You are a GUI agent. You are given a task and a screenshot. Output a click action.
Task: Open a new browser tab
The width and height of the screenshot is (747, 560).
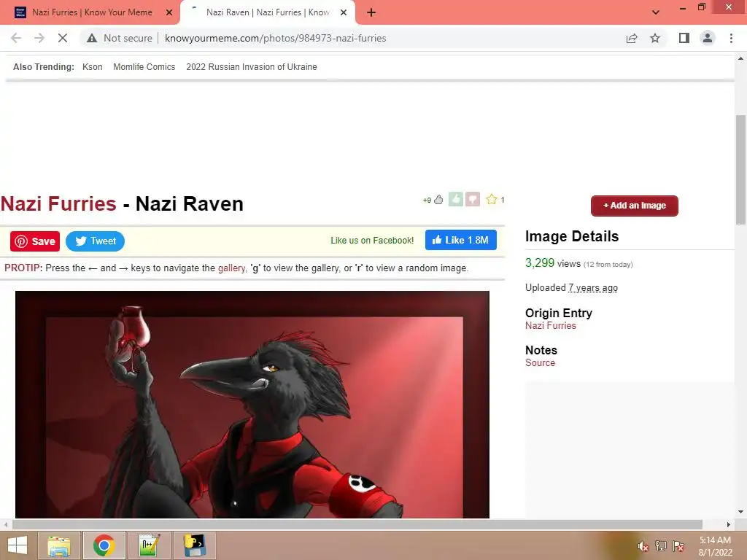tap(371, 12)
